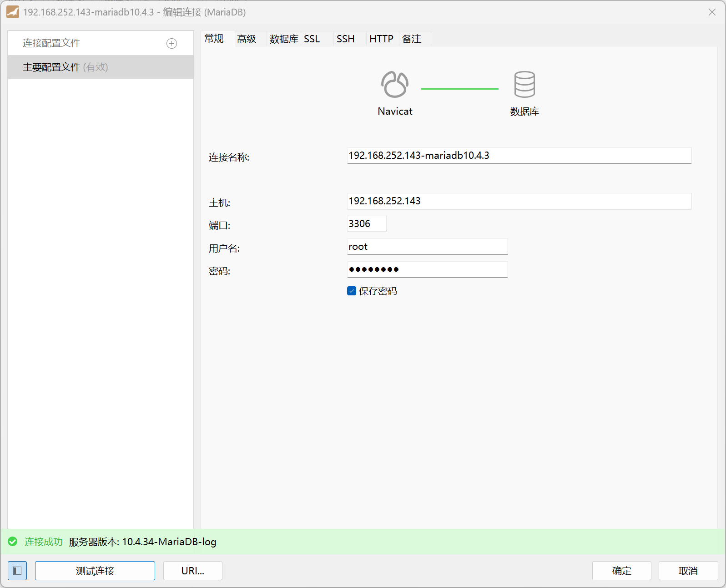Click the 主机 input field

(x=519, y=201)
